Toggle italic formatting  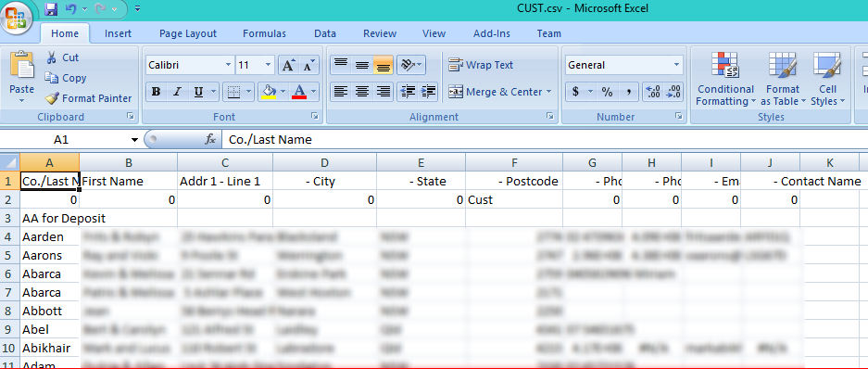177,92
